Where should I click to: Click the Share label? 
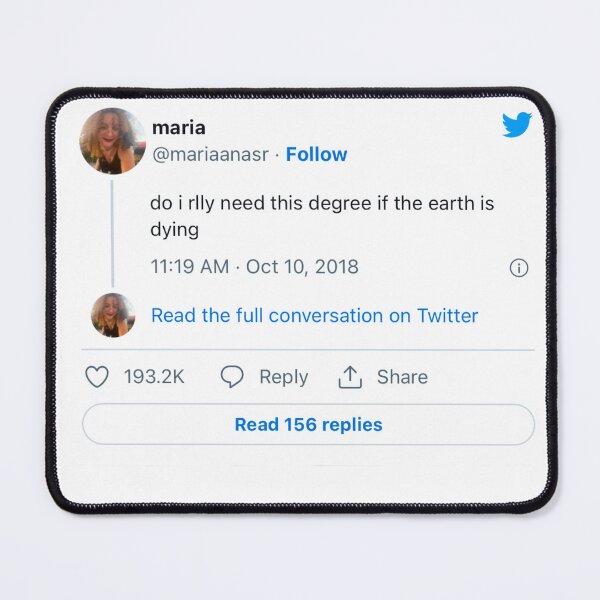click(403, 377)
